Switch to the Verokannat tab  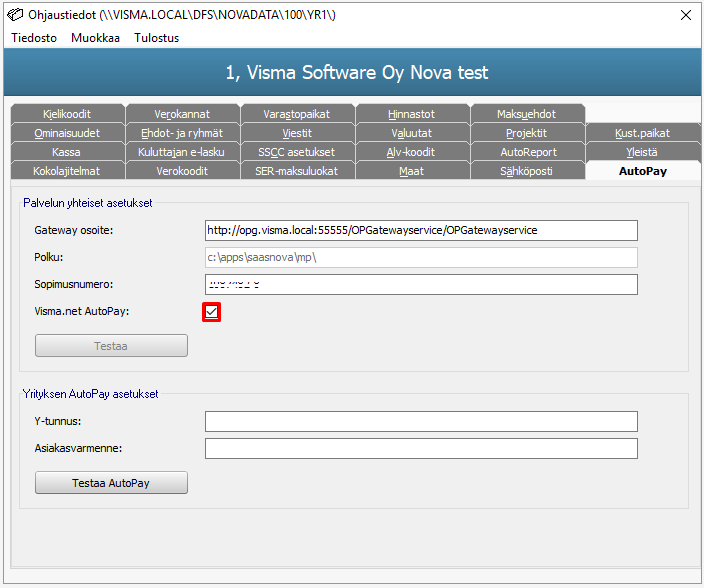(x=182, y=114)
